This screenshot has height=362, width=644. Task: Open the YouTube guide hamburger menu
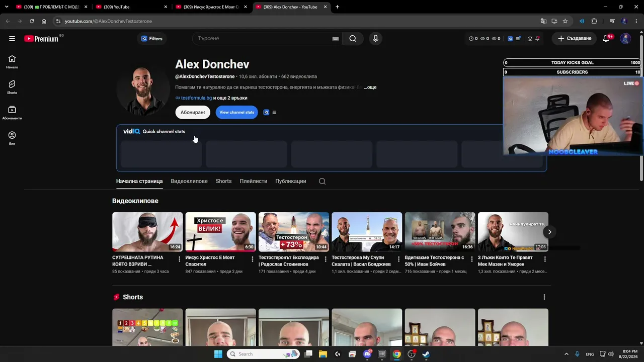coord(12,39)
